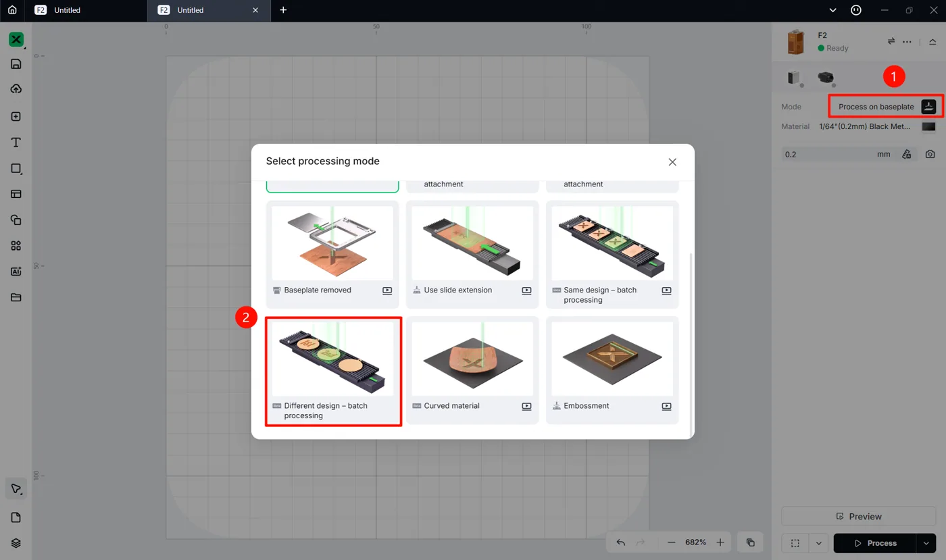Image resolution: width=946 pixels, height=560 pixels.
Task: Click the switch device arrows icon
Action: coord(891,42)
